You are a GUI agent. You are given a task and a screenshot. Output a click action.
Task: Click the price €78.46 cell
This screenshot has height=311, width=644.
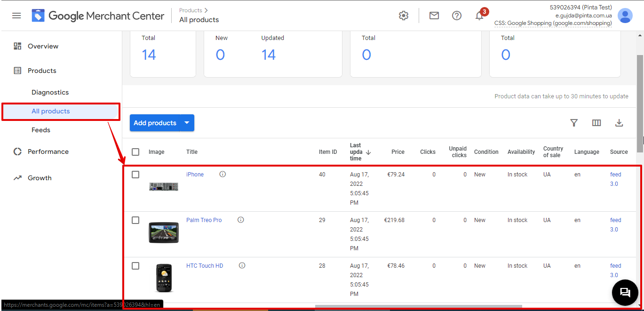tap(396, 266)
